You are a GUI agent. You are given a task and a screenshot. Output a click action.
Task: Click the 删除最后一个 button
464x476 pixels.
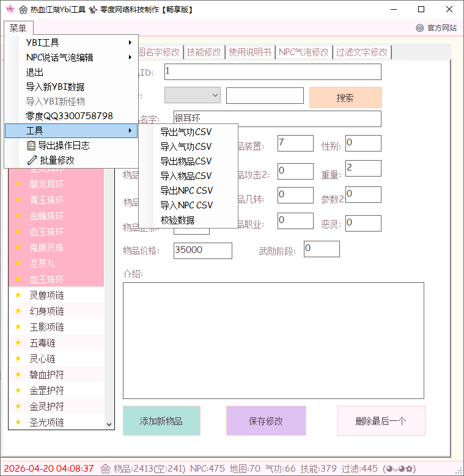381,421
